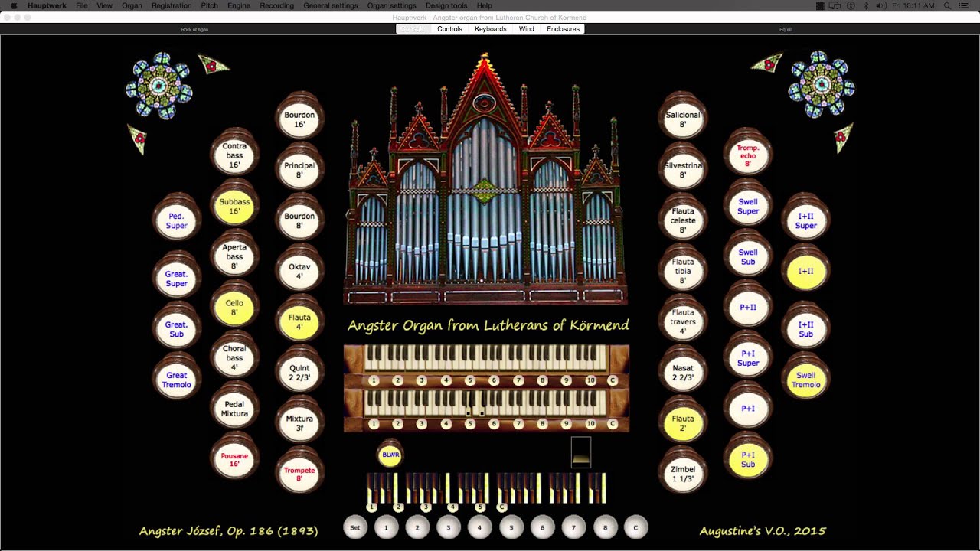This screenshot has width=980, height=551.
Task: Open the General settings menu
Action: 331,5
